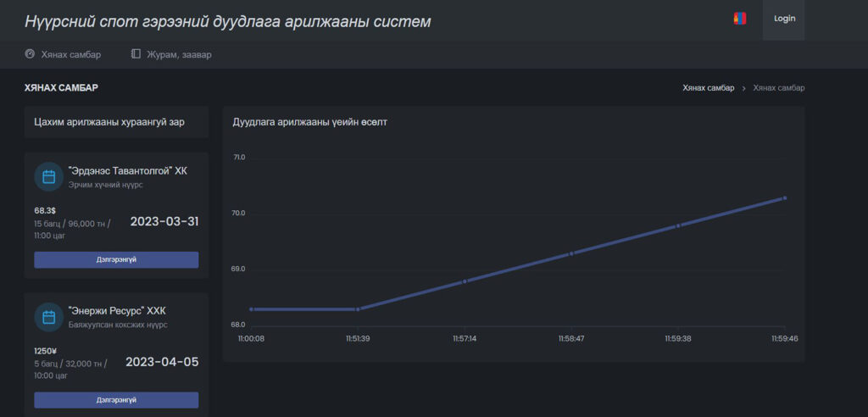The image size is (868, 417).
Task: Open the Журам, заавар menu item
Action: tap(177, 54)
